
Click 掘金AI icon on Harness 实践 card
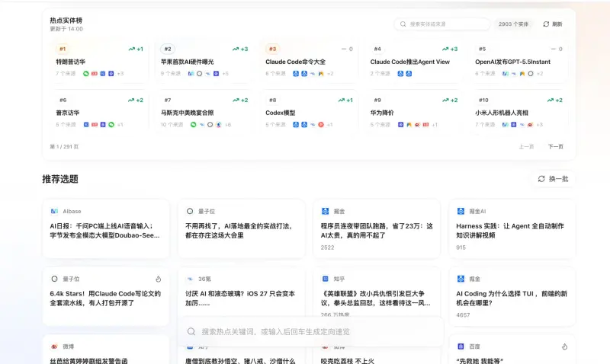tap(461, 212)
